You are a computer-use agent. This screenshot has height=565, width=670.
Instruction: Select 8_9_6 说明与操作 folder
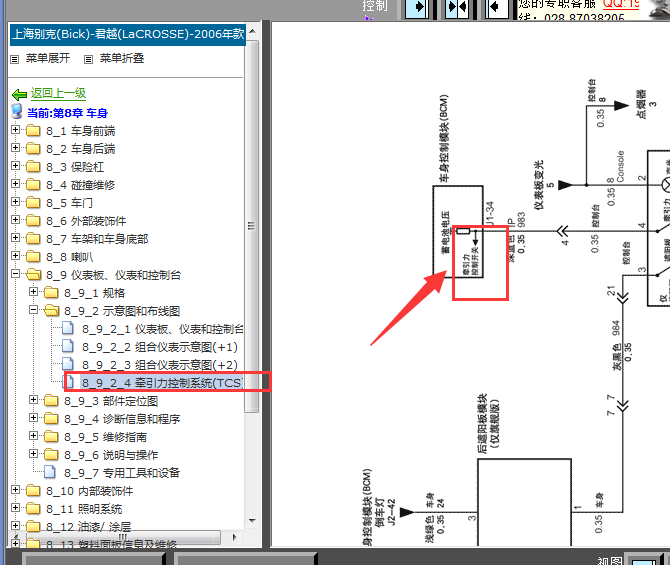(111, 455)
